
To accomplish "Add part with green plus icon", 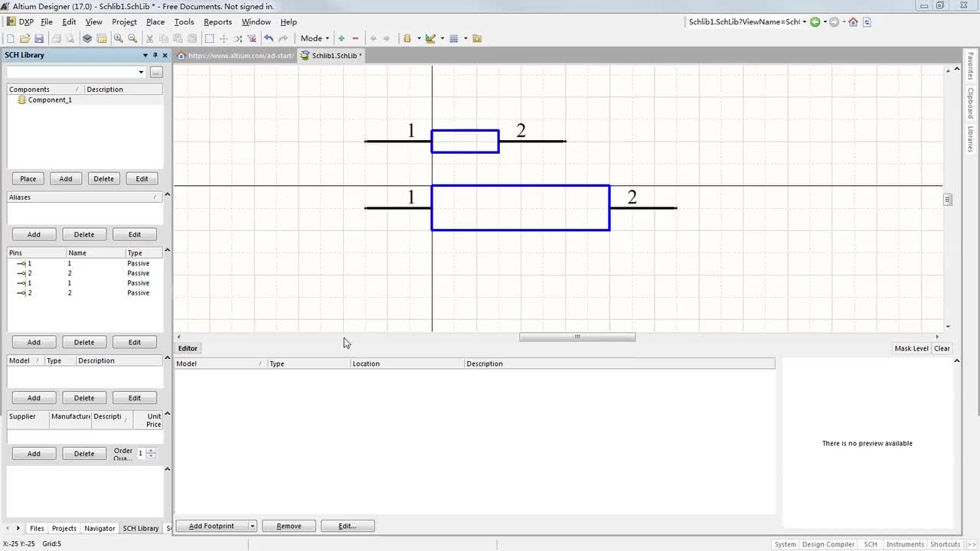I will (341, 38).
